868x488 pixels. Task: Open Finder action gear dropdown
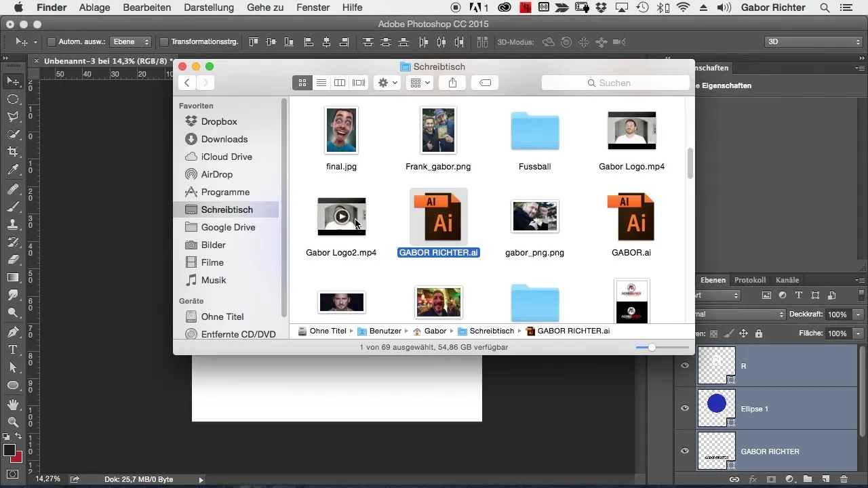pyautogui.click(x=387, y=83)
